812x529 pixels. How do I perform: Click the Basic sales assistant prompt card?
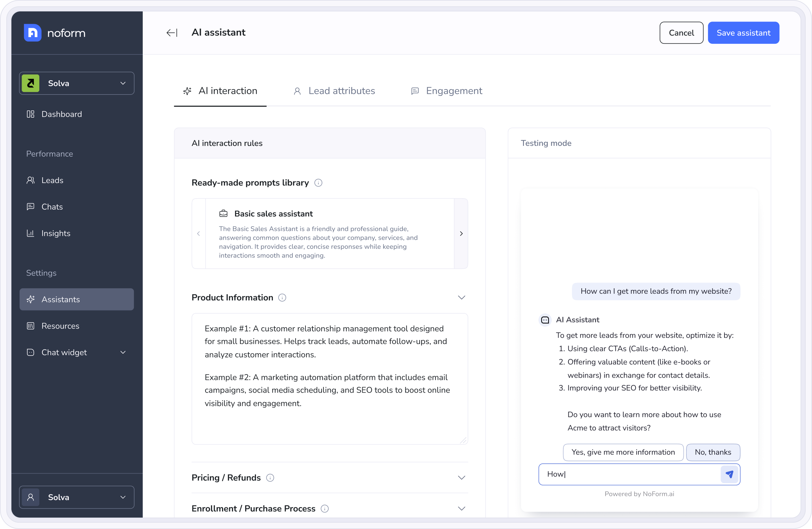(x=330, y=234)
